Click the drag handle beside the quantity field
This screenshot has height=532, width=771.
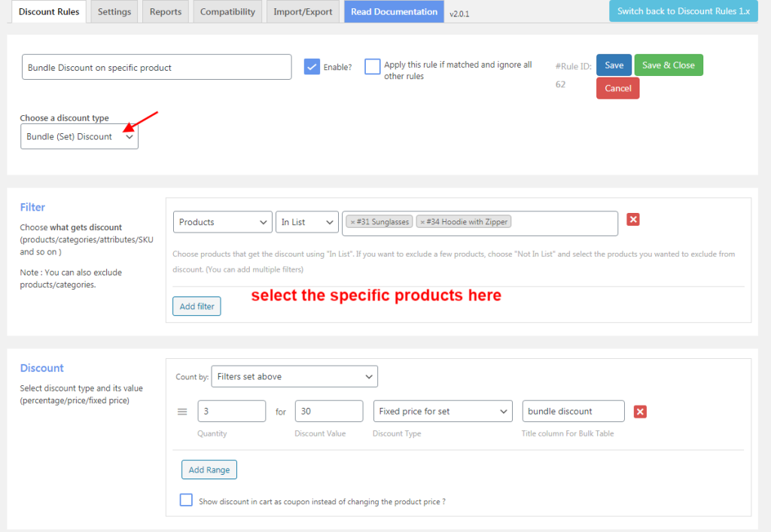point(181,411)
